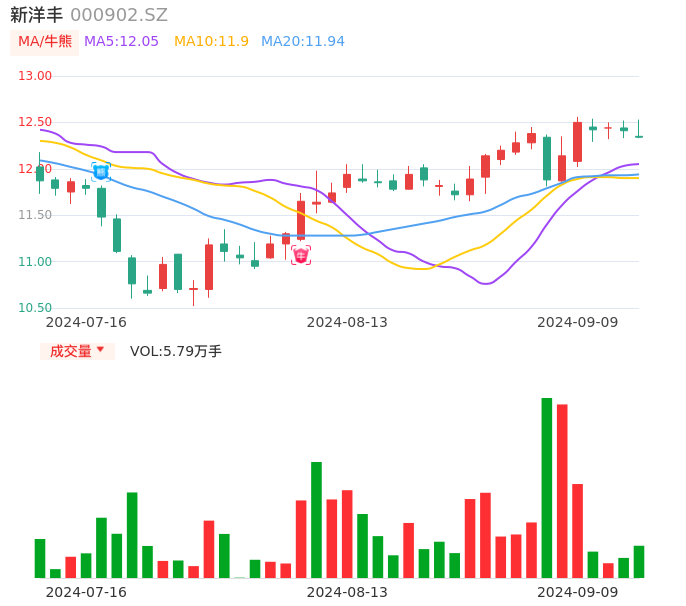Click the large red candlestick near 12.50
Viewport: 686px width, 606px height.
click(x=577, y=141)
